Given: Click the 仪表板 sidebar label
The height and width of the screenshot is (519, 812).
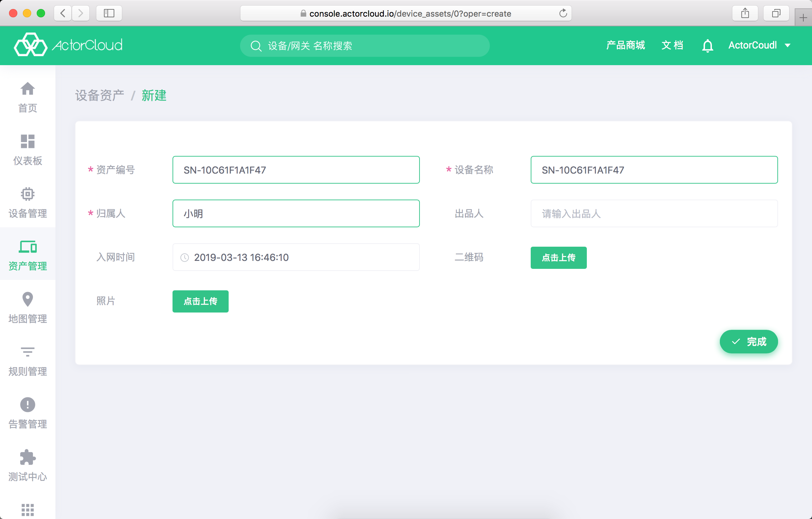Looking at the screenshot, I should tap(28, 161).
